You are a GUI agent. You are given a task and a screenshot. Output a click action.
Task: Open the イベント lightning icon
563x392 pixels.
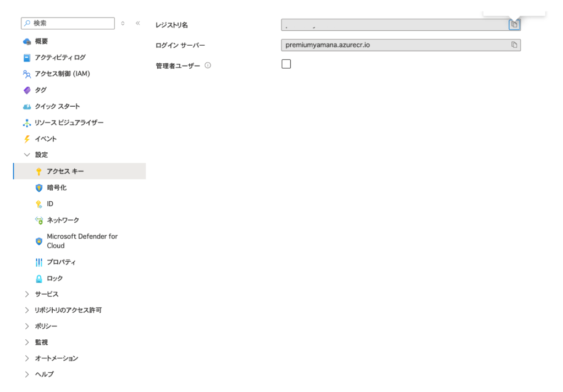pyautogui.click(x=27, y=139)
